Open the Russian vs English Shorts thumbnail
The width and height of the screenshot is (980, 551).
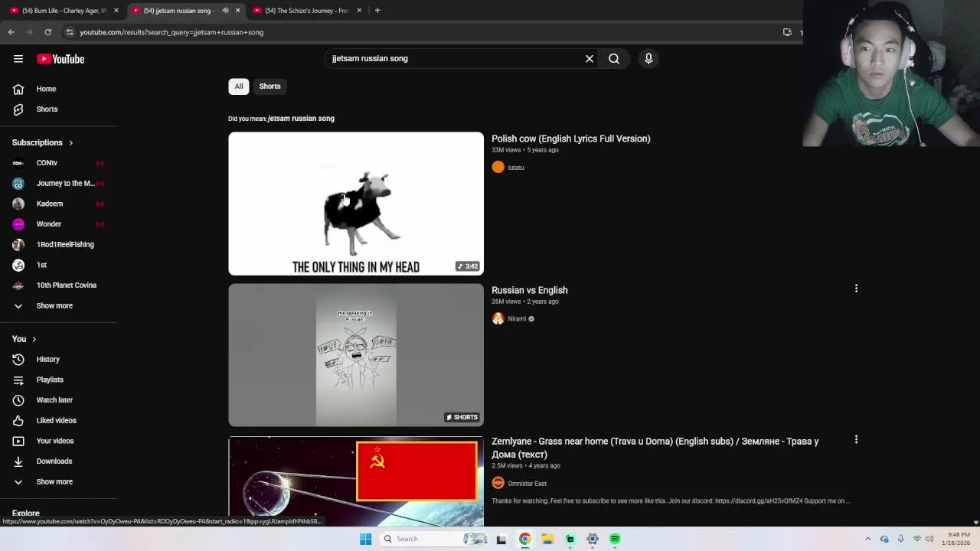click(x=356, y=355)
